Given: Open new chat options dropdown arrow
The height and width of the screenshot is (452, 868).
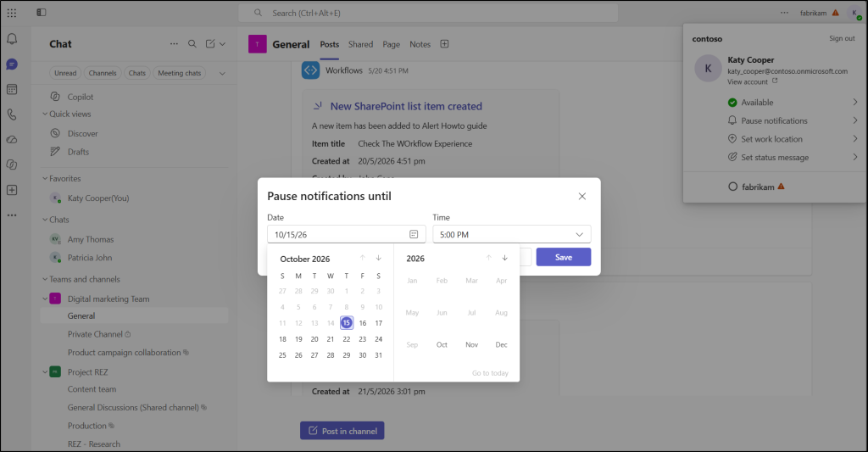Looking at the screenshot, I should point(223,44).
